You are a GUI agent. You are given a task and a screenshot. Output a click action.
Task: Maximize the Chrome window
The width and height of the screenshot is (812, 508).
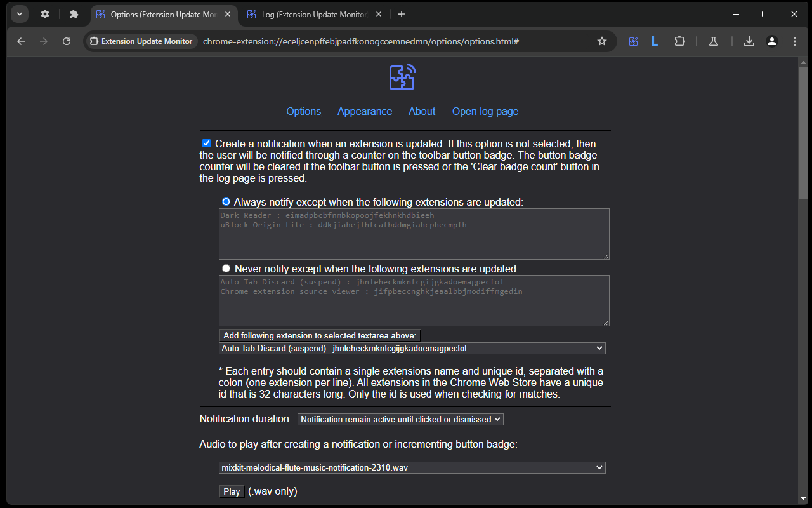point(765,14)
